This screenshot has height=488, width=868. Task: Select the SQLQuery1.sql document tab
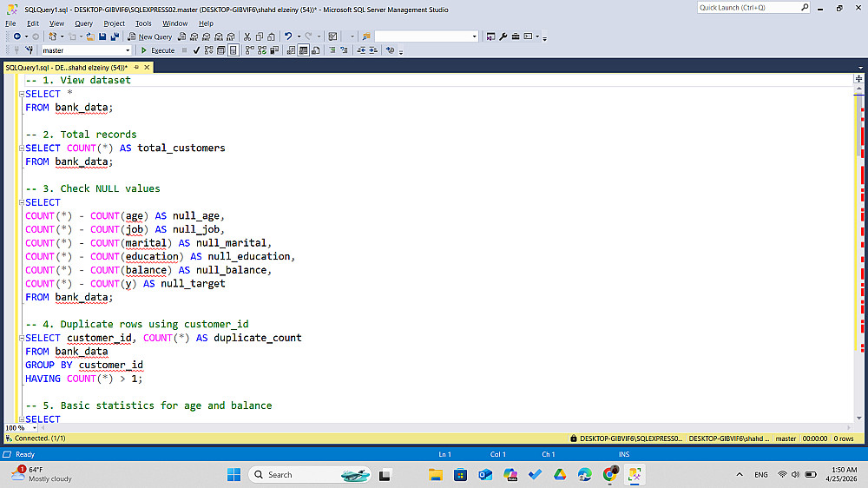coord(66,68)
